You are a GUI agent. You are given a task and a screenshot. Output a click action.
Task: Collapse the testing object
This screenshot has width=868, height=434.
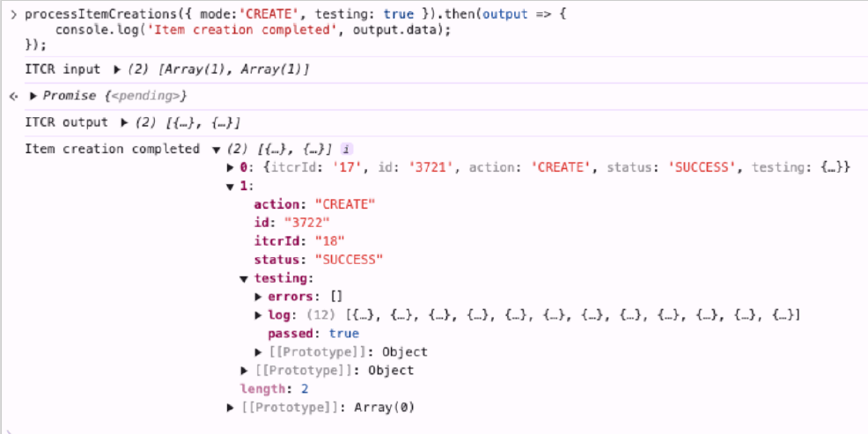(244, 278)
